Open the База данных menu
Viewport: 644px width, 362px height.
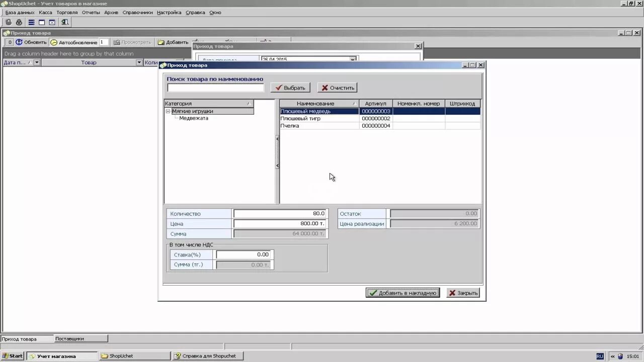click(x=20, y=13)
